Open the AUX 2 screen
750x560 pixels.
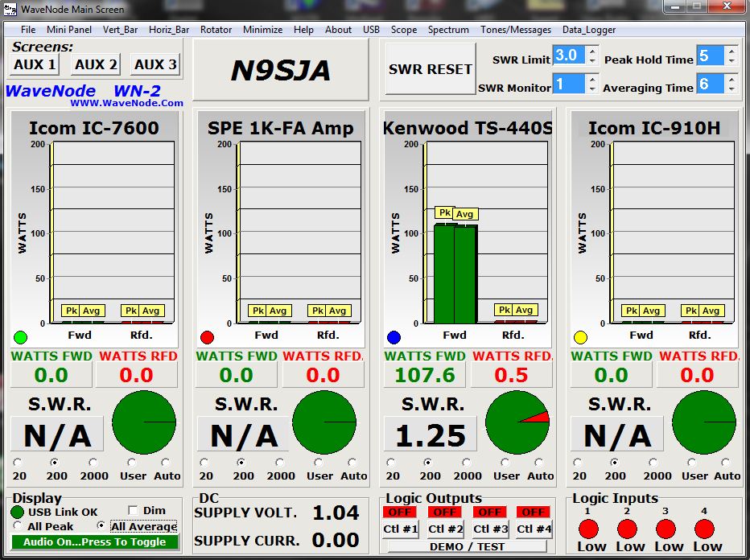96,64
